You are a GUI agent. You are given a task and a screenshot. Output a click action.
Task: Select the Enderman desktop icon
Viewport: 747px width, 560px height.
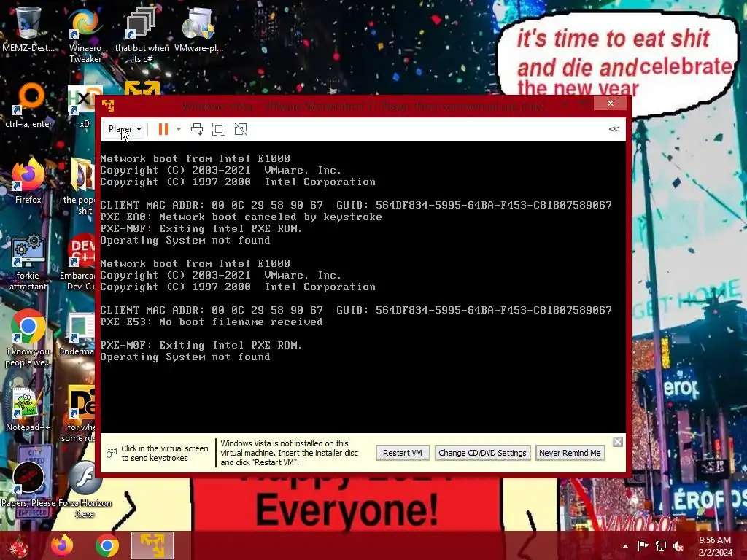pyautogui.click(x=79, y=334)
